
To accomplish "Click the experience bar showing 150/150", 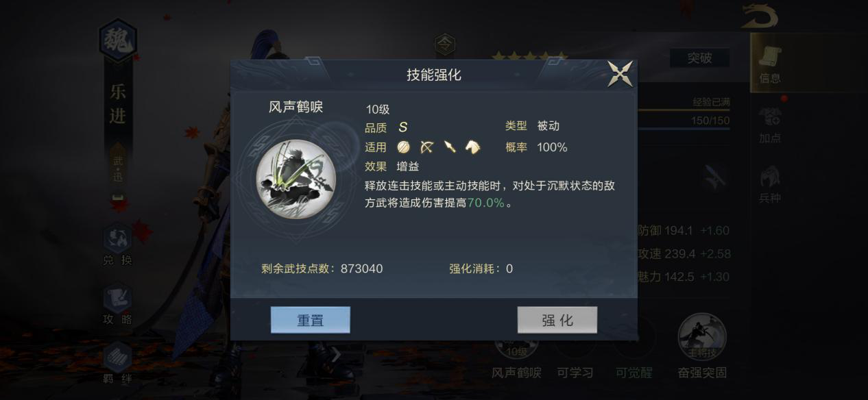I will point(683,121).
